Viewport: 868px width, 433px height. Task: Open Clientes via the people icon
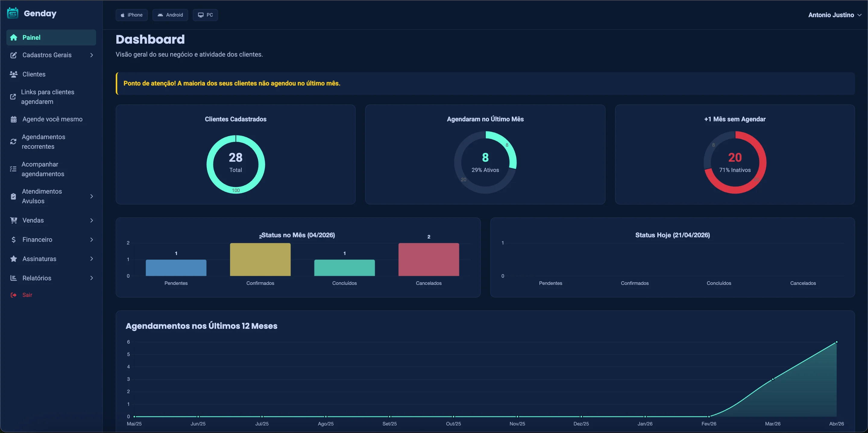(x=14, y=74)
